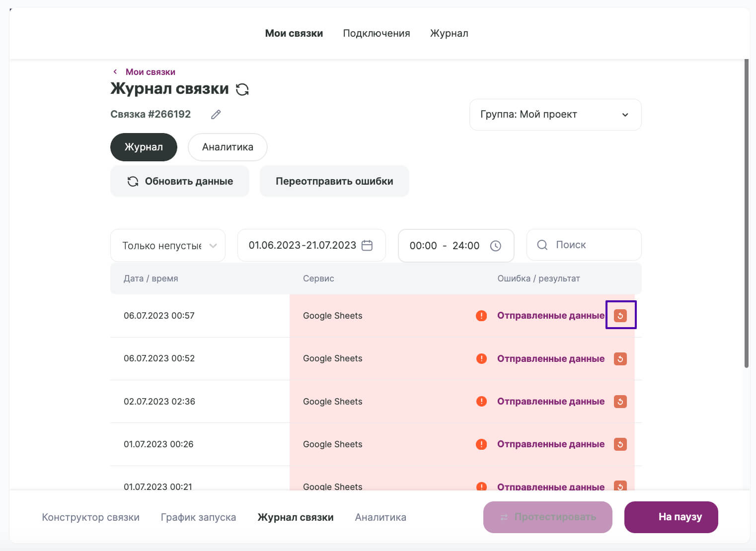
Task: Click the page vertical scrollbar
Action: coord(747,213)
